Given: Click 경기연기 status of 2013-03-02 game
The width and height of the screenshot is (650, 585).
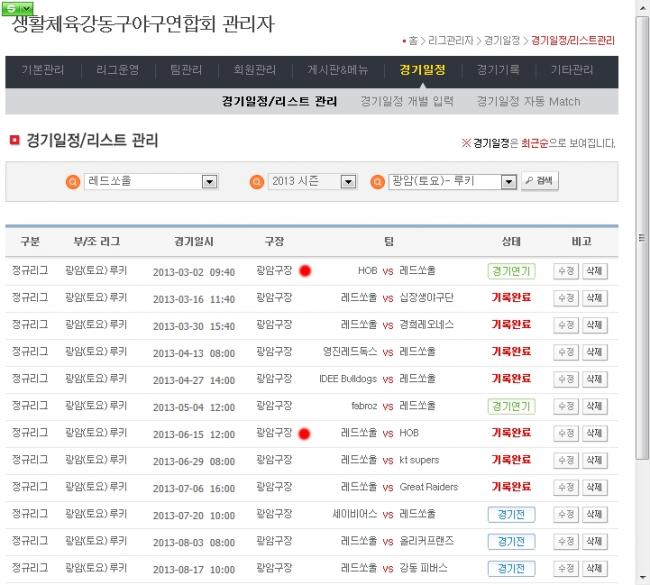Looking at the screenshot, I should (x=511, y=271).
